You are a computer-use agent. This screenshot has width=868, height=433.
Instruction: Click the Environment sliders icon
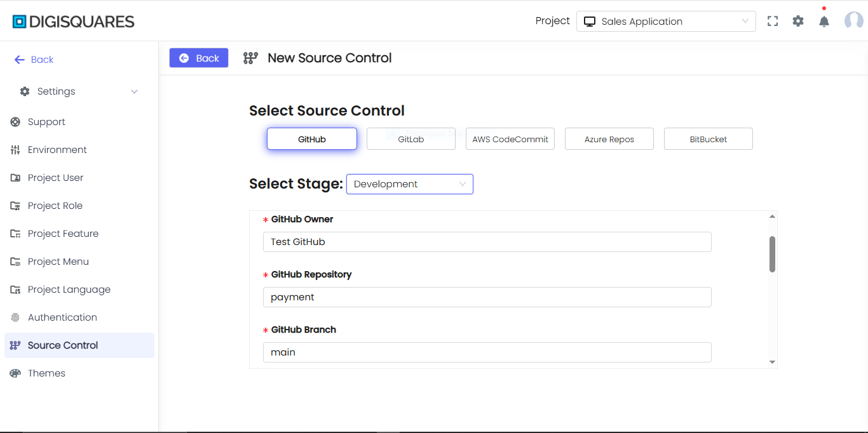15,150
